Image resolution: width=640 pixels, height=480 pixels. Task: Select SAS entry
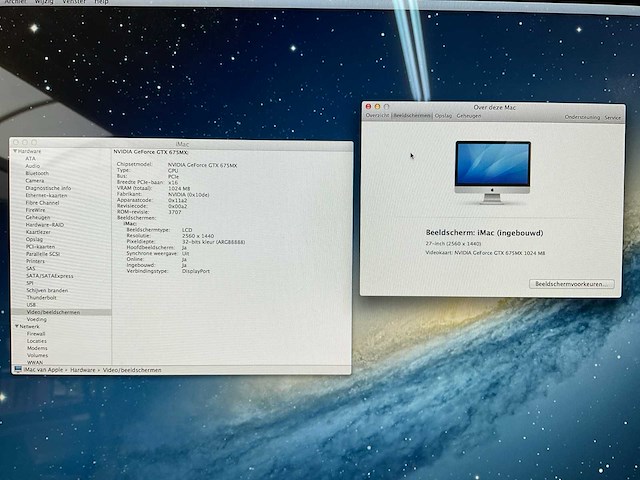pyautogui.click(x=31, y=268)
